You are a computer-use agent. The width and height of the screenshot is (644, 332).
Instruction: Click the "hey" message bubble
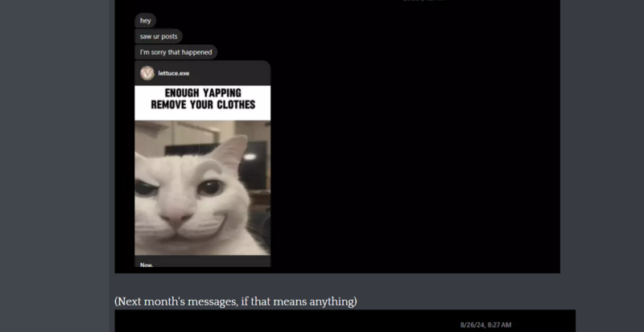(x=145, y=21)
